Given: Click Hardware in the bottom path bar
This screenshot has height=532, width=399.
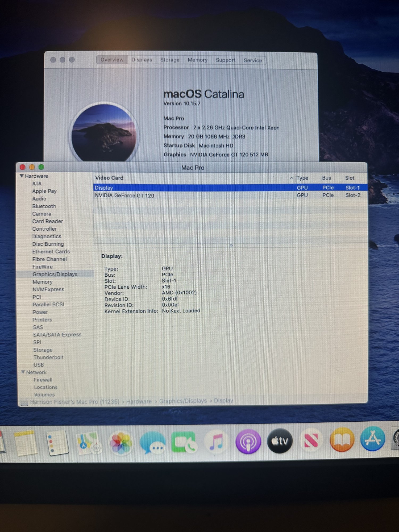Looking at the screenshot, I should pyautogui.click(x=139, y=401).
